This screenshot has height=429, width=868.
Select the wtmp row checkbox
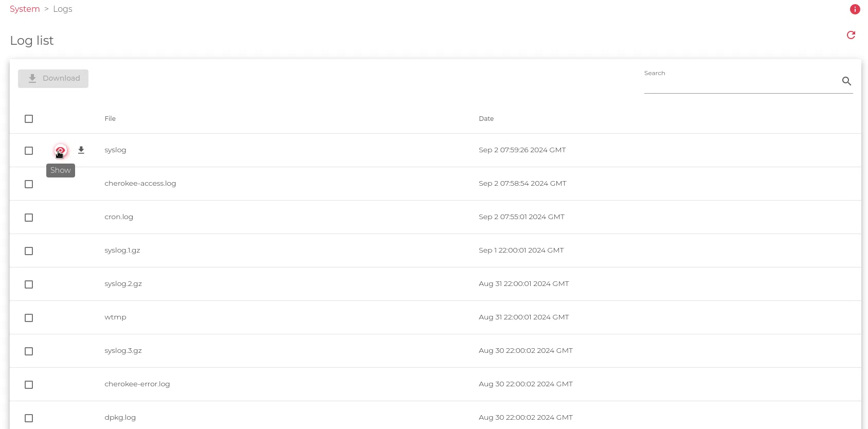(x=29, y=318)
